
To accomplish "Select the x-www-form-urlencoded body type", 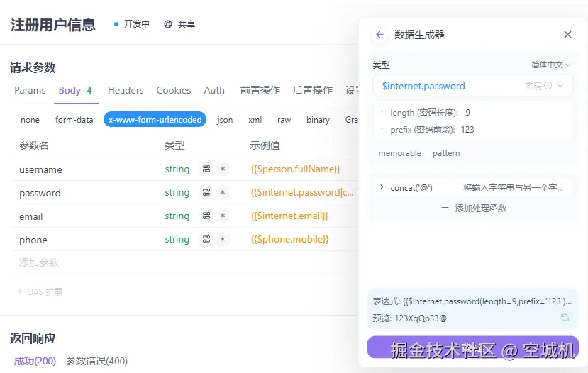I will click(x=155, y=120).
